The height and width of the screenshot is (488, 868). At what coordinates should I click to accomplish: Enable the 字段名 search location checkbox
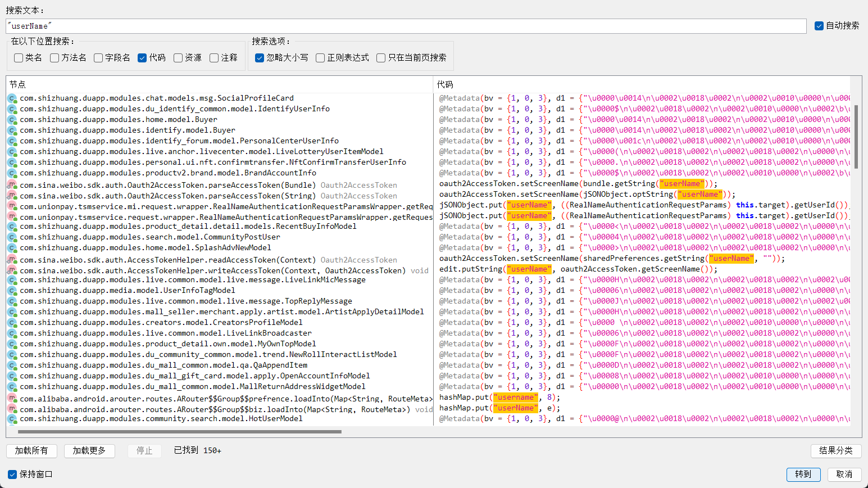click(x=98, y=58)
